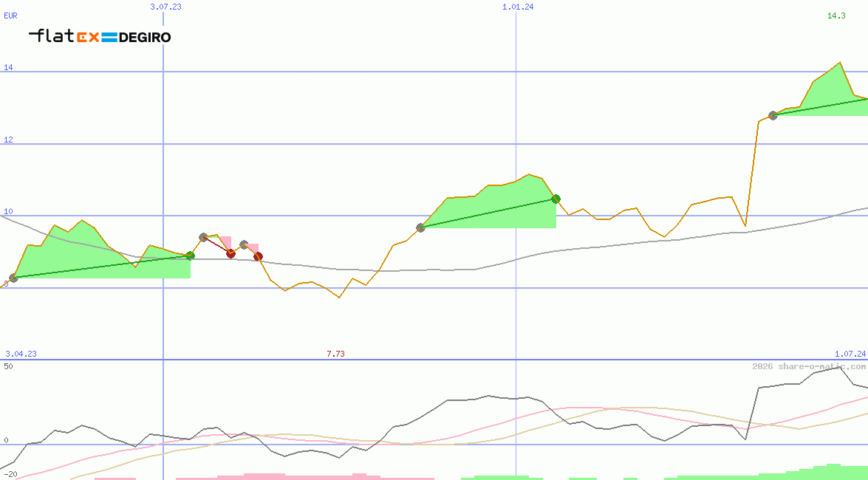Select the 1.07.24 end date label
868x480 pixels.
850,354
